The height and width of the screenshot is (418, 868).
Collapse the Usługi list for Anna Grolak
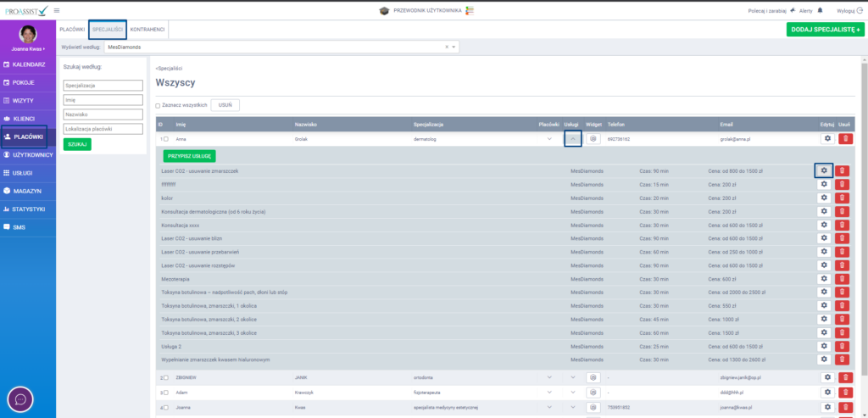coord(573,138)
